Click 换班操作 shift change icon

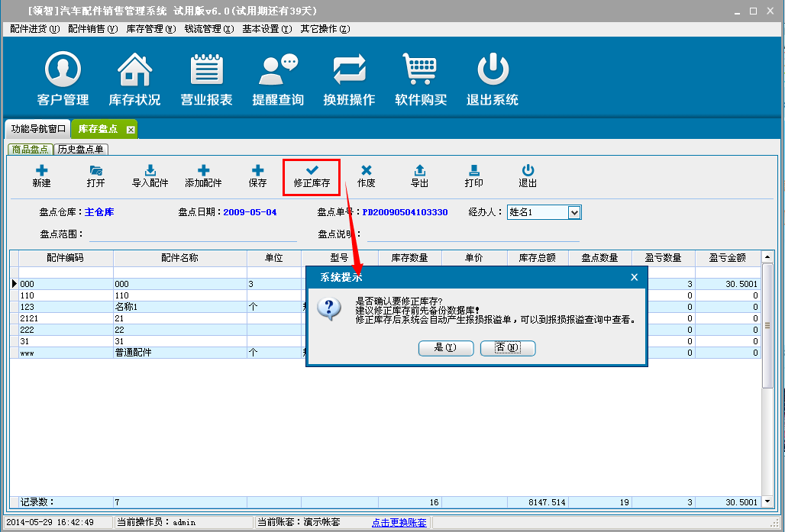(x=349, y=79)
